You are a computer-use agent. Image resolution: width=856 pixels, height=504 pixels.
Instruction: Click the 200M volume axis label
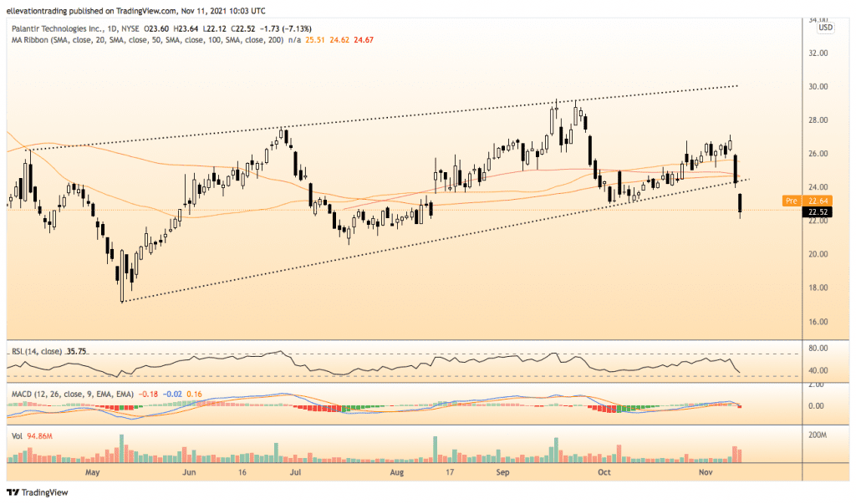[818, 435]
